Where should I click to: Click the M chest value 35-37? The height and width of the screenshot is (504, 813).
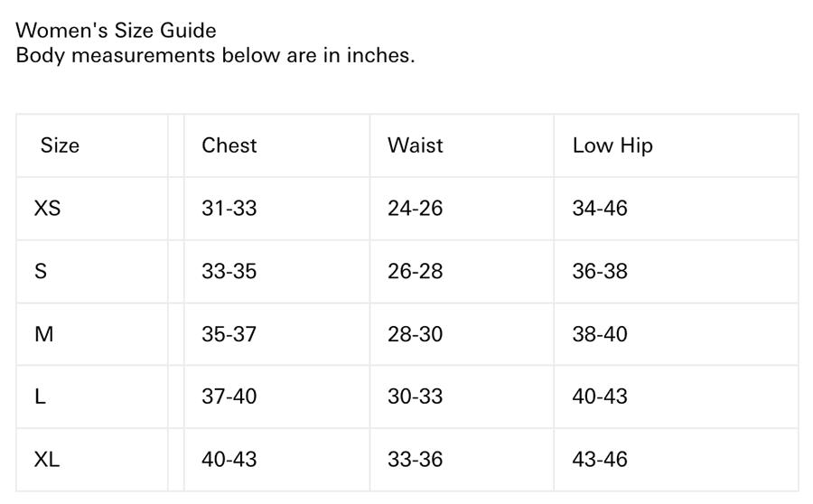[229, 334]
